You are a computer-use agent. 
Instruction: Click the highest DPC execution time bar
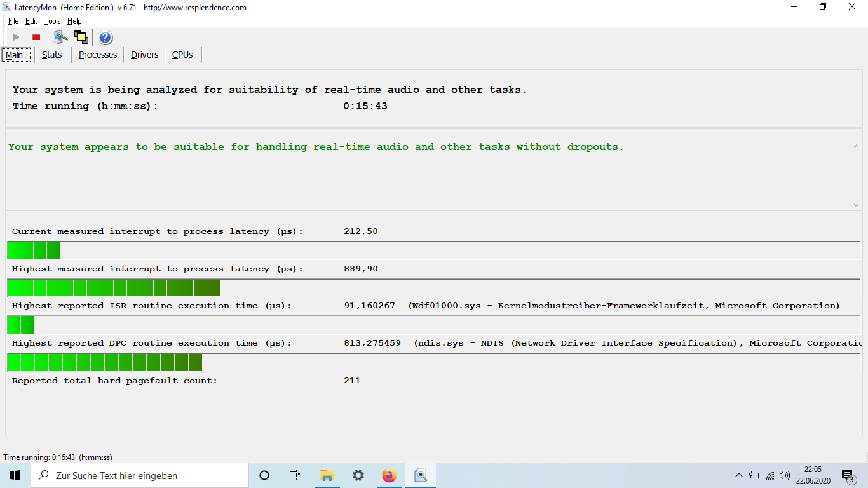(105, 363)
